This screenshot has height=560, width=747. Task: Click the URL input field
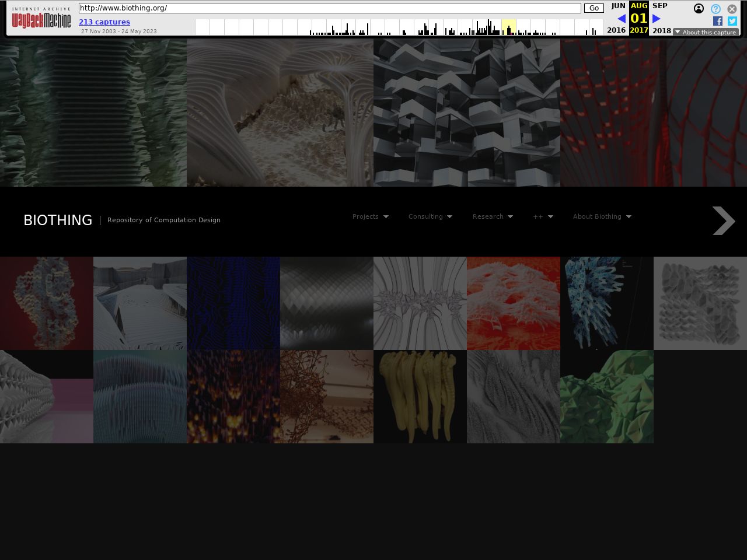pos(330,8)
